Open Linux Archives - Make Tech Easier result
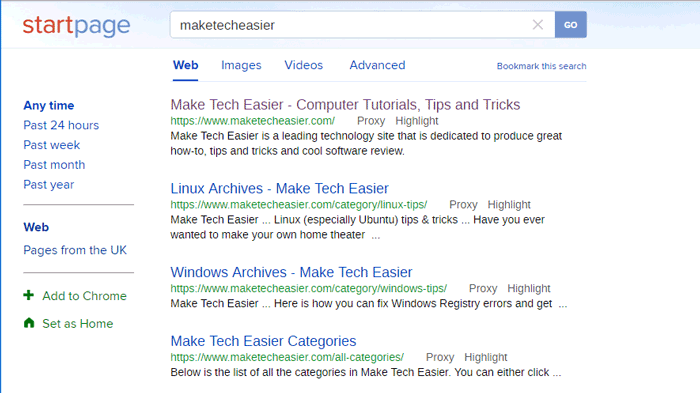Viewport: 700px width, 393px height. pos(279,188)
